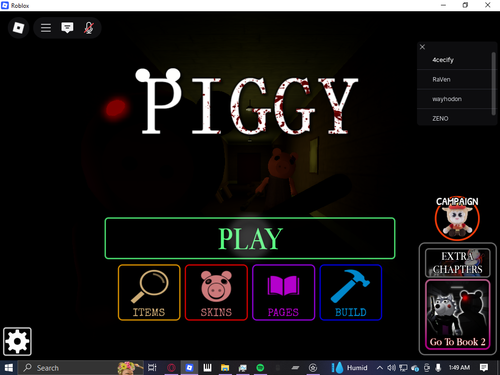Toggle the muted microphone icon
Screen dimensions: 500x375
pos(88,28)
